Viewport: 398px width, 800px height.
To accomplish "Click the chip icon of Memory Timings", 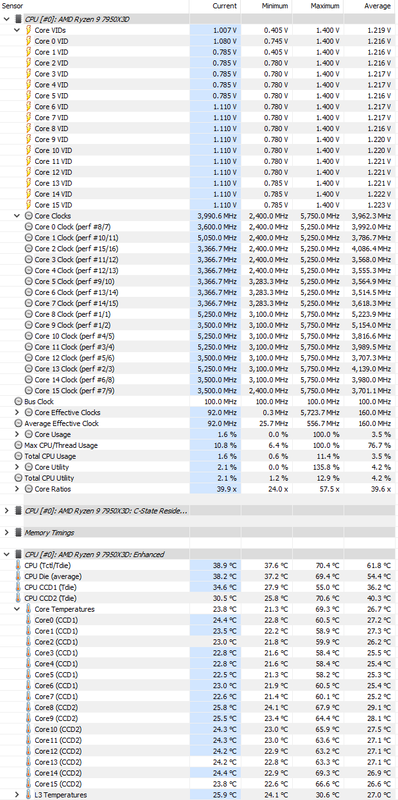I will (19, 533).
